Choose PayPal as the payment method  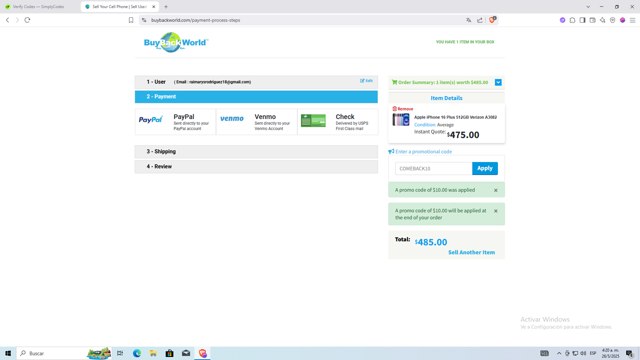[175, 122]
